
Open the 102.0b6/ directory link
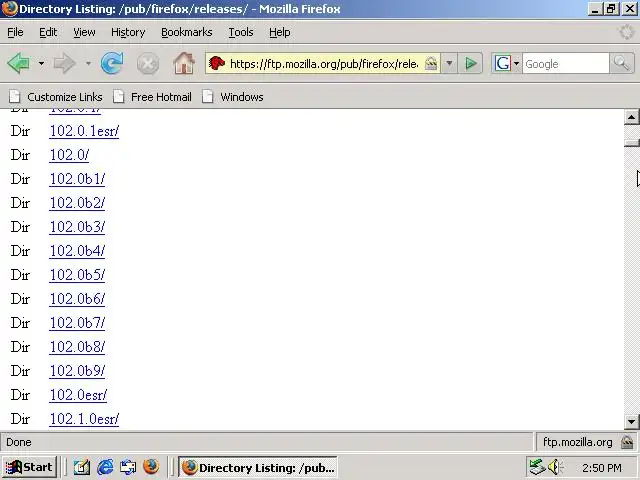tap(77, 299)
